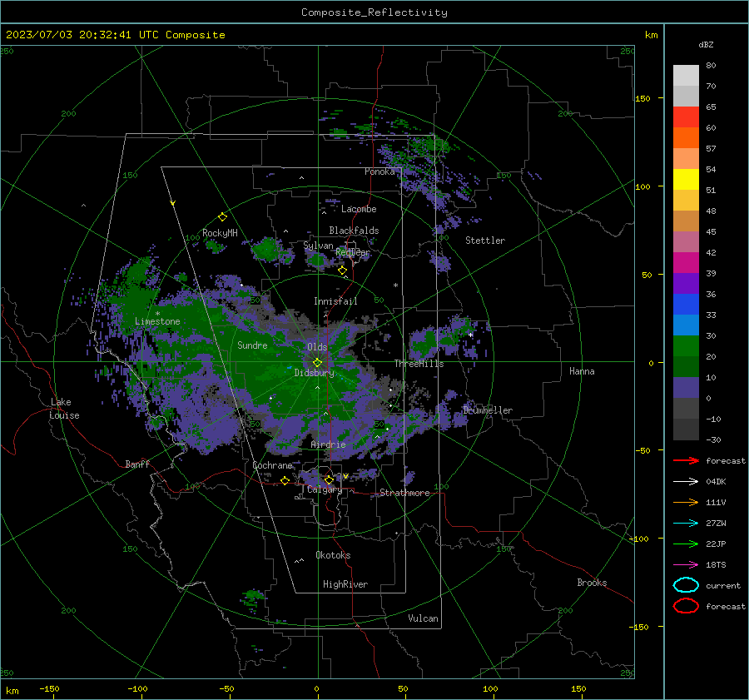
Task: Click the yellow diamond marker above RockyMH
Action: coord(222,217)
